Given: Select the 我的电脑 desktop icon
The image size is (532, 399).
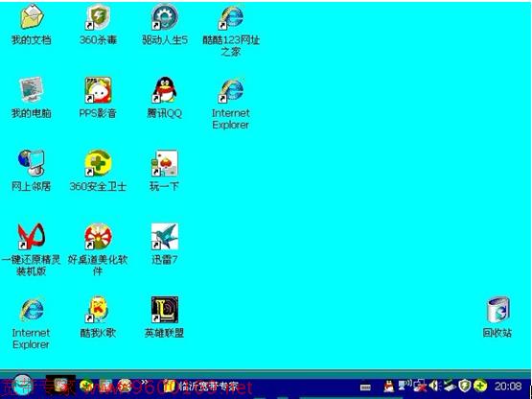Looking at the screenshot, I should [32, 89].
